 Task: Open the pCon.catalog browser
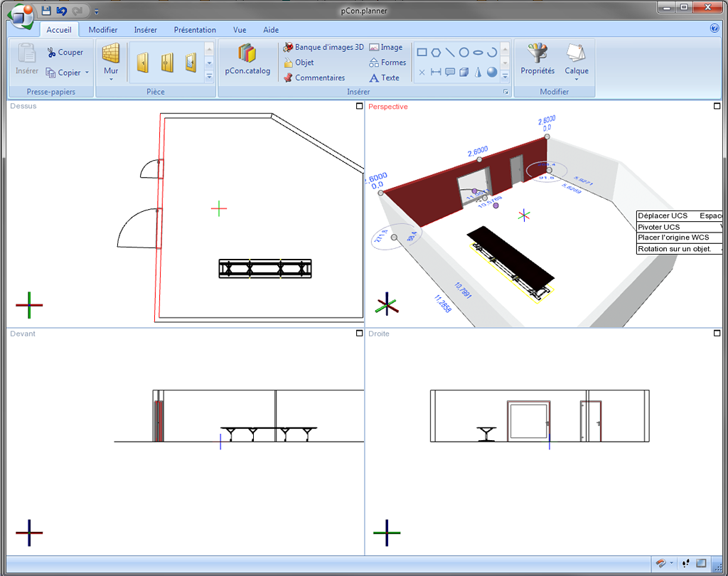click(x=247, y=58)
